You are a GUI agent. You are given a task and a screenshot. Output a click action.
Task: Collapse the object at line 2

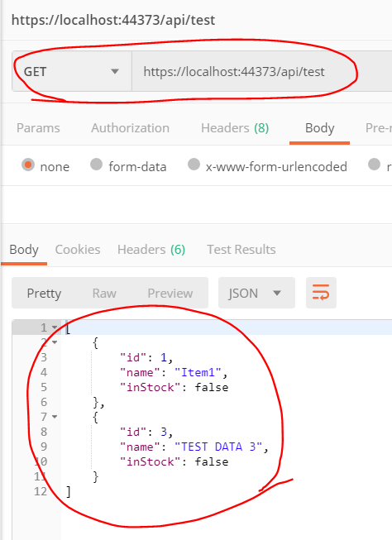point(55,342)
